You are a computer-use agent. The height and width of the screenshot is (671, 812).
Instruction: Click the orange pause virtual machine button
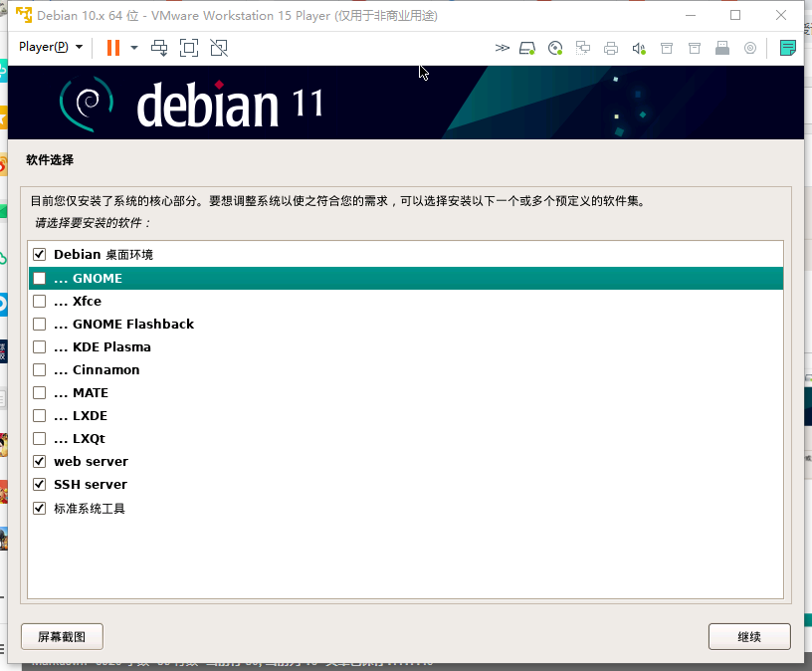click(x=112, y=48)
